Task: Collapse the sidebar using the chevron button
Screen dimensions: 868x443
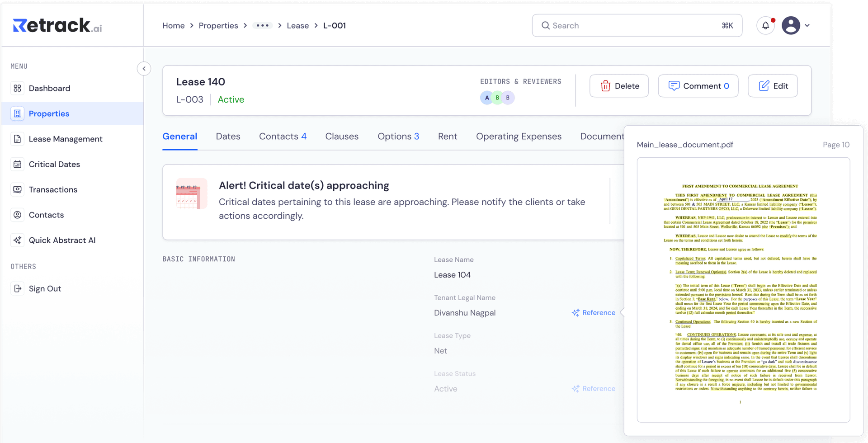Action: click(x=144, y=69)
